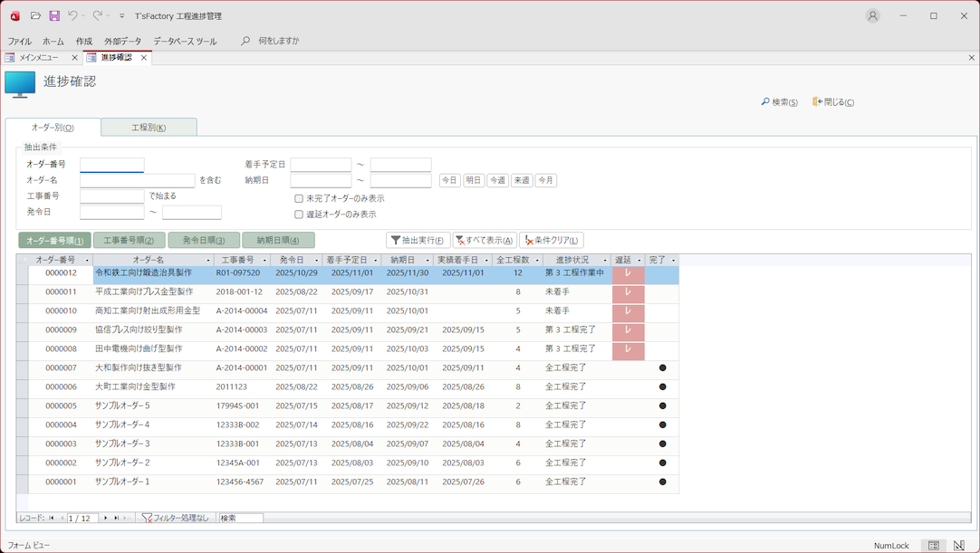
Task: Open the 納期日 column filter arrow
Action: (428, 261)
